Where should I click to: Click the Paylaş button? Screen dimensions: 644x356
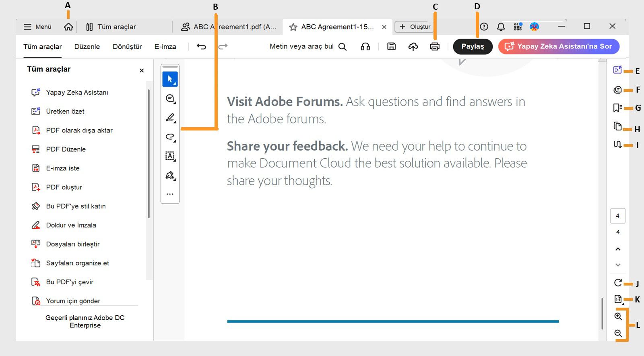[x=473, y=46]
